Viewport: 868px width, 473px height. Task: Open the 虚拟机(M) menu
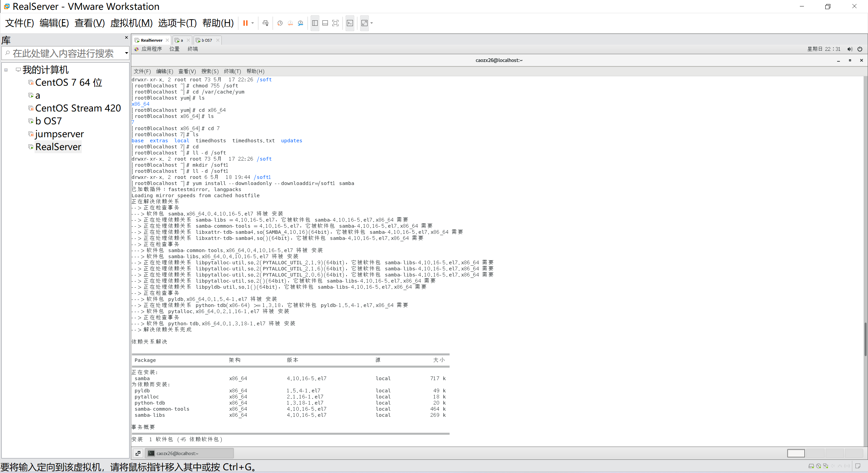tap(132, 23)
